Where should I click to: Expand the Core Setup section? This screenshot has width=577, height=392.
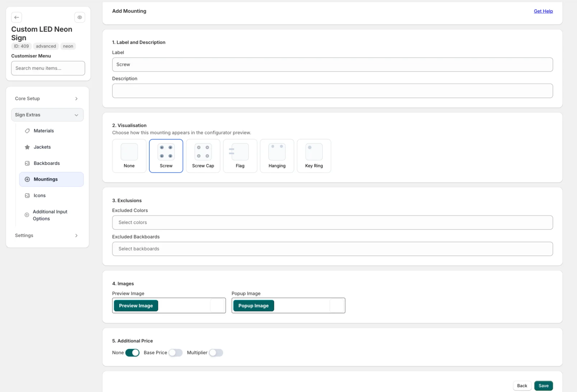point(47,99)
